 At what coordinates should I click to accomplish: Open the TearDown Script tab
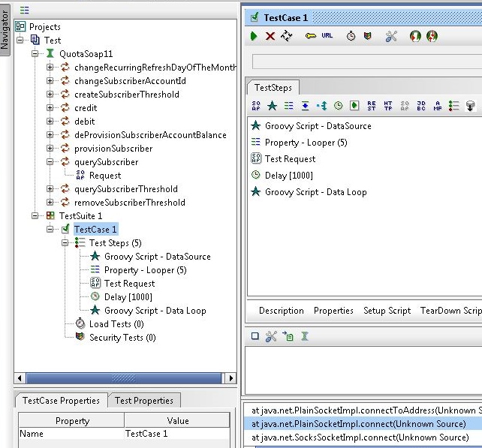tap(451, 311)
